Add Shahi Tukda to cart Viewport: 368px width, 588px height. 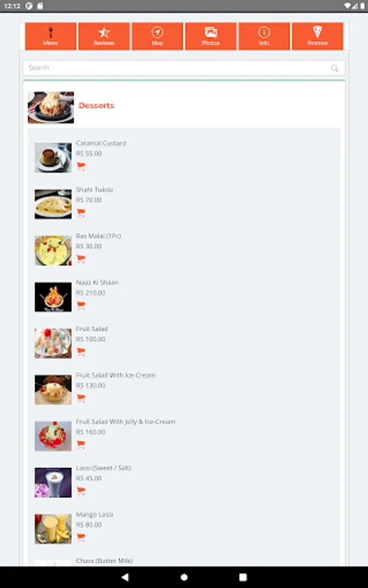tap(81, 212)
